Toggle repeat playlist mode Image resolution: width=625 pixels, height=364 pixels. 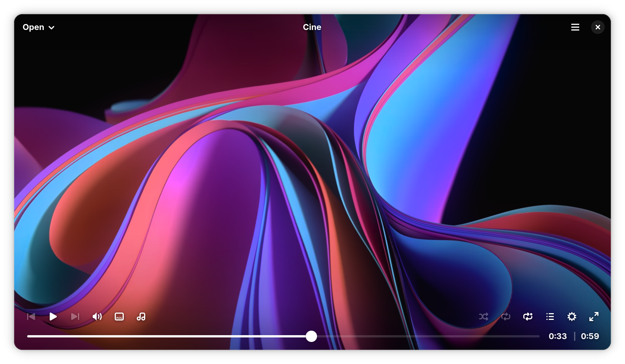(x=506, y=317)
